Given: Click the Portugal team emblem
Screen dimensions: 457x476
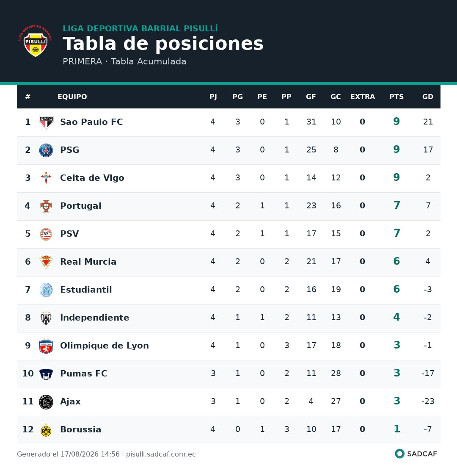Looking at the screenshot, I should click(x=46, y=206).
